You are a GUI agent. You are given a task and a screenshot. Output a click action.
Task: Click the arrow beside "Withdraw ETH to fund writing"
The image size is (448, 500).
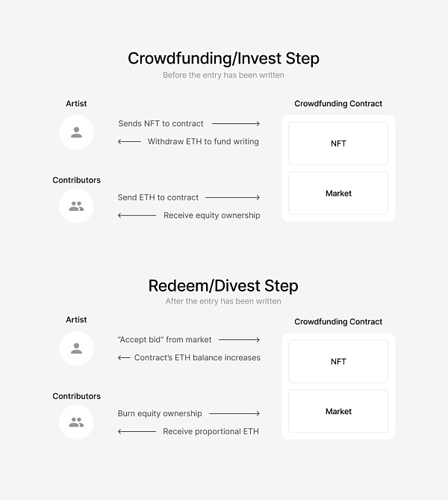129,141
